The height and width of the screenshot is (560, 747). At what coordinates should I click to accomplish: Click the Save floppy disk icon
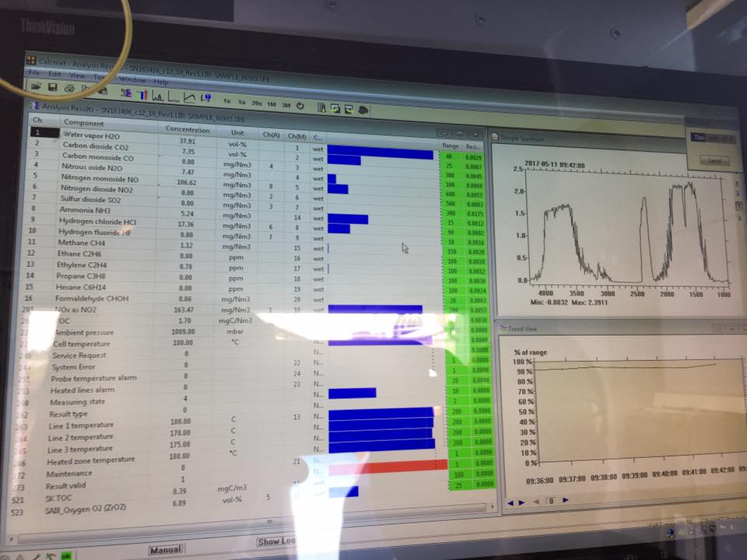(x=52, y=87)
